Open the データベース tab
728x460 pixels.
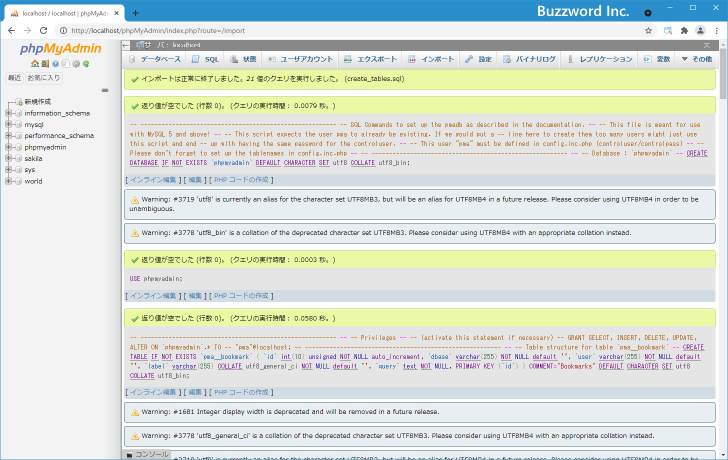(x=155, y=59)
